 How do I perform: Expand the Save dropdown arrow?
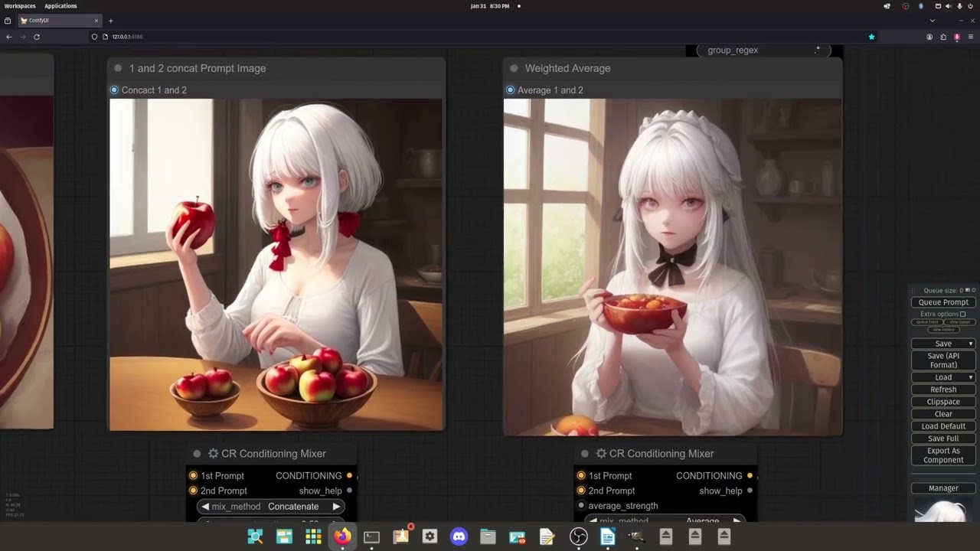[971, 344]
